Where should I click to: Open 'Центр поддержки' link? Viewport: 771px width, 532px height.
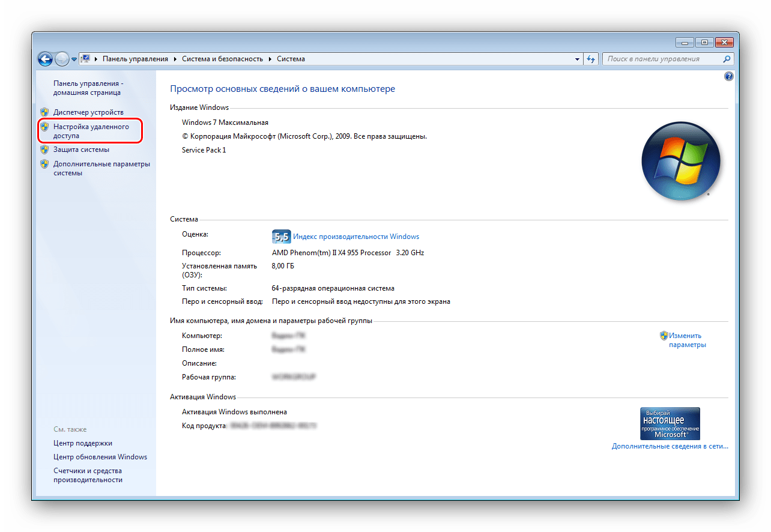coord(83,443)
